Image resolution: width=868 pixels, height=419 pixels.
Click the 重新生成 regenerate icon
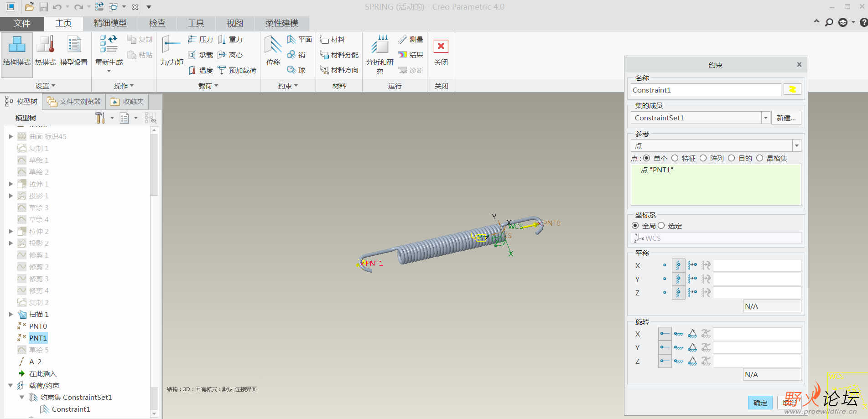tap(109, 44)
